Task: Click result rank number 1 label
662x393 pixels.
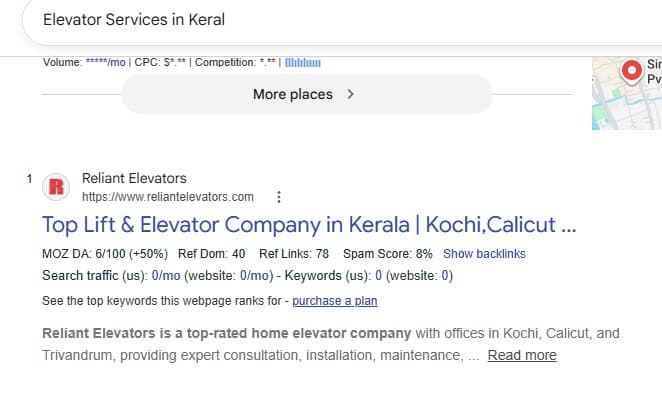Action: pyautogui.click(x=30, y=179)
